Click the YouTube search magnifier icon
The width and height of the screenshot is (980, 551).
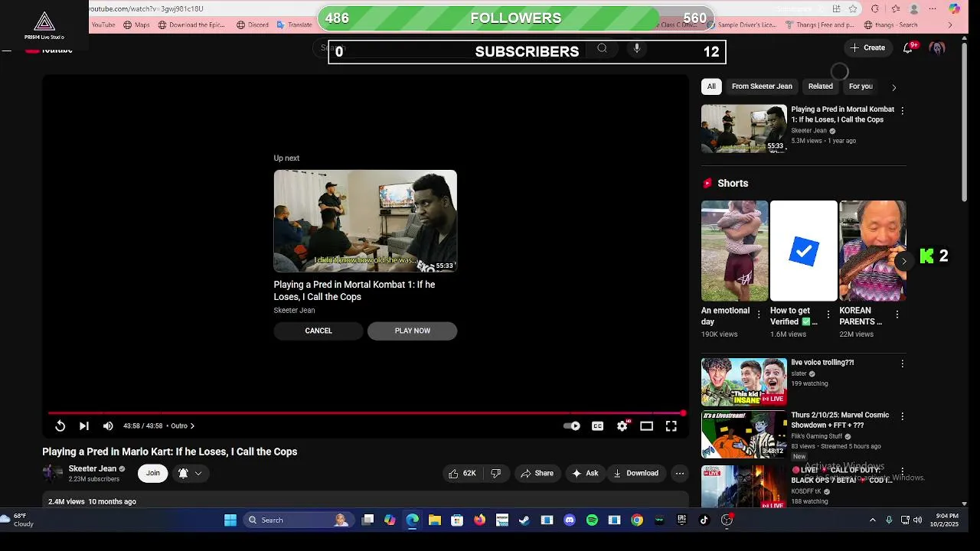point(602,48)
